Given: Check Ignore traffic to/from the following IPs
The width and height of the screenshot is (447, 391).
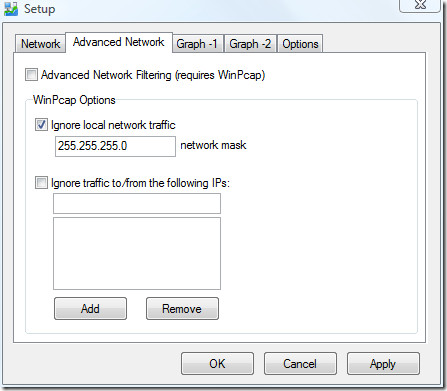Looking at the screenshot, I should pyautogui.click(x=41, y=183).
